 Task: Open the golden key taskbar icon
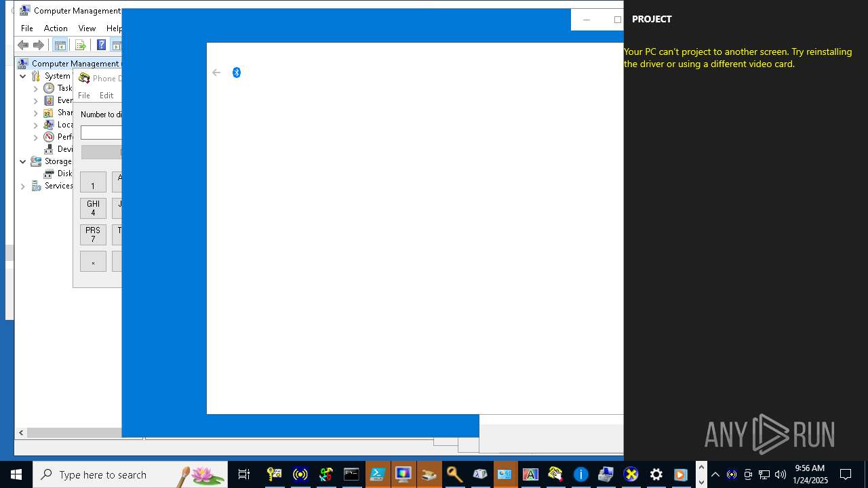[454, 474]
